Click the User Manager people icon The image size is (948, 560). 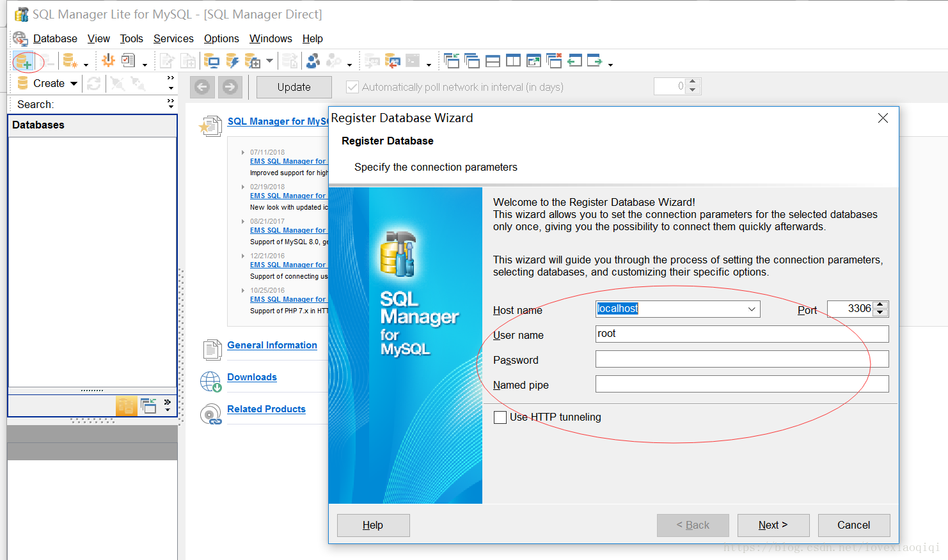point(313,61)
